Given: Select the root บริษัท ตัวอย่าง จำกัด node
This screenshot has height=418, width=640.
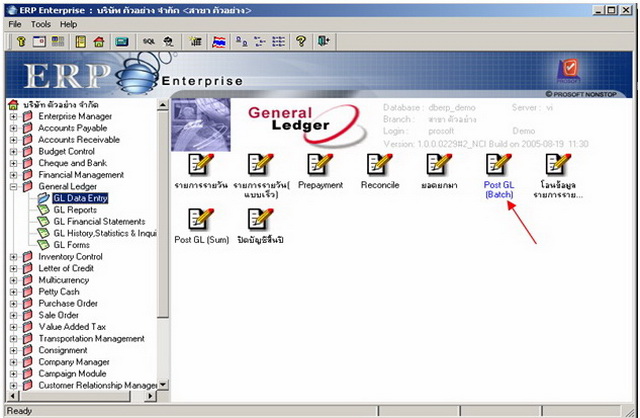Looking at the screenshot, I should (x=60, y=104).
